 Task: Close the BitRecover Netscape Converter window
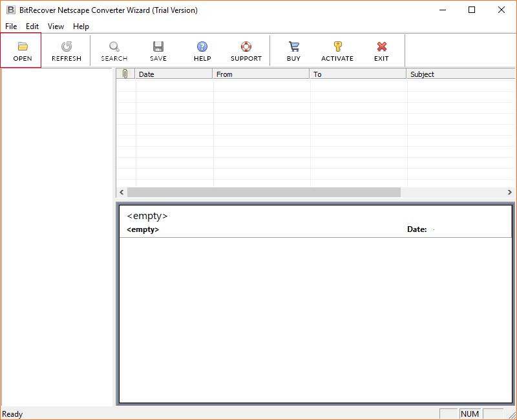tap(501, 10)
